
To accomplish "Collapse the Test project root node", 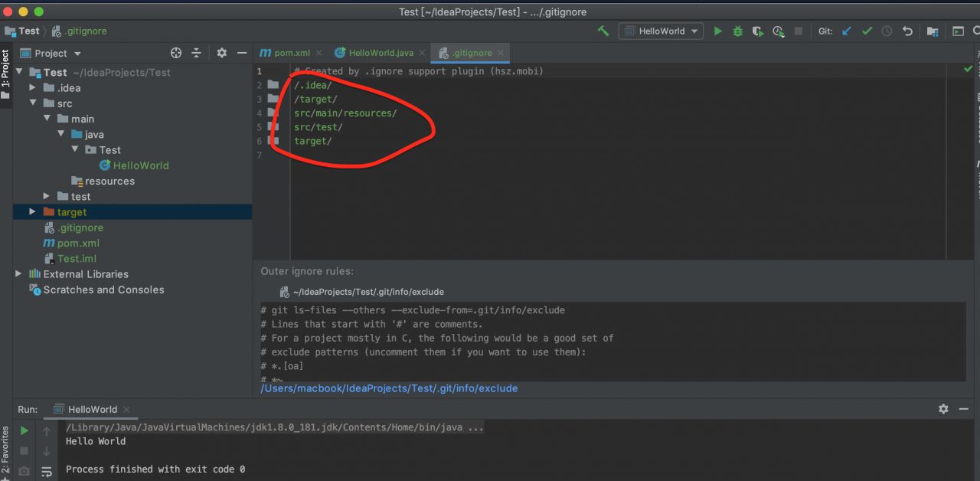I will point(18,72).
